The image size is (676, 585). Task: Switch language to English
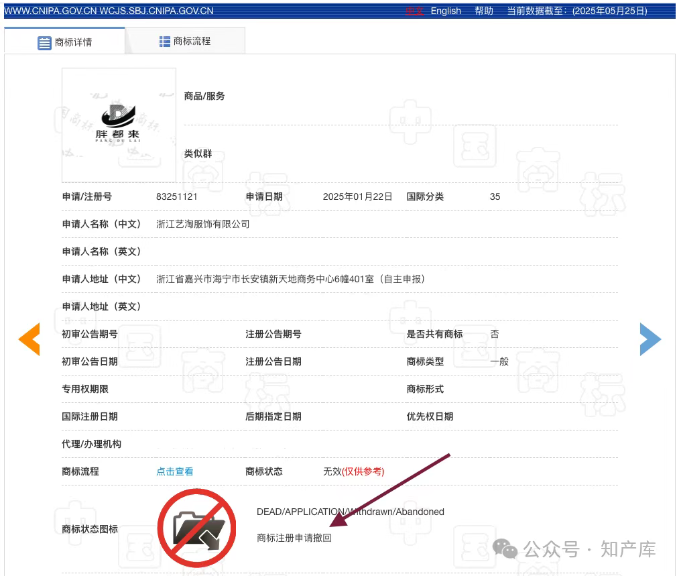click(446, 11)
